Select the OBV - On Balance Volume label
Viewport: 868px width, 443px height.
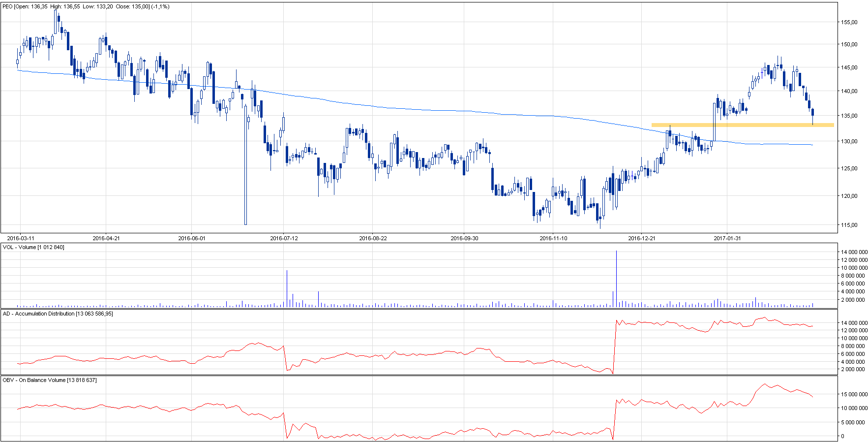tap(50, 380)
